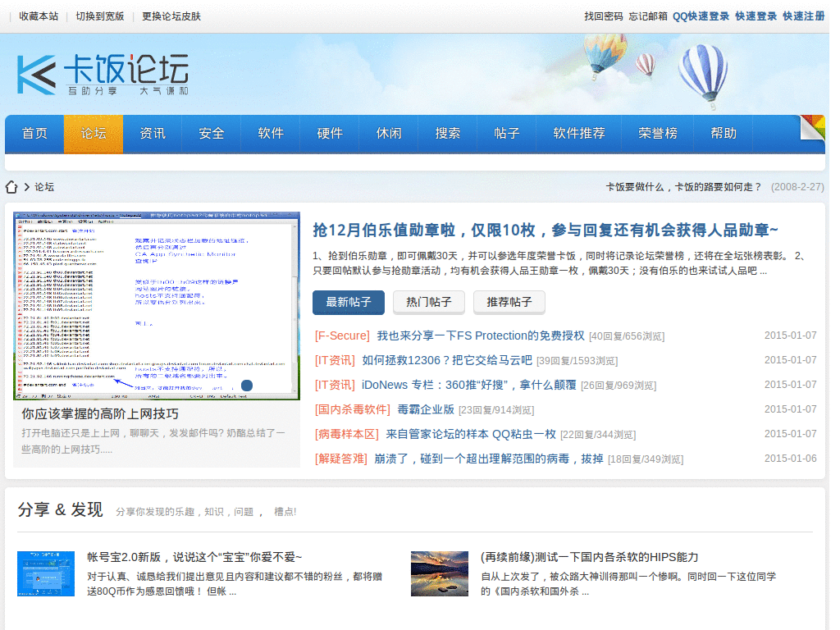Select the 推荐帖子 tab

coord(509,302)
